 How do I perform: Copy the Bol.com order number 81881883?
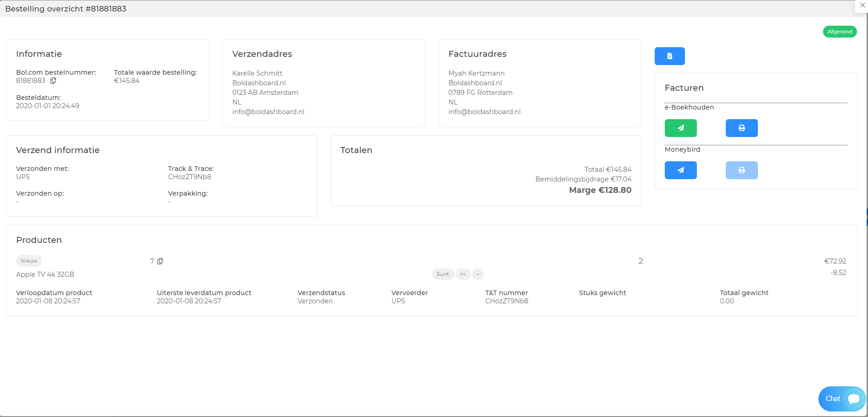(53, 81)
